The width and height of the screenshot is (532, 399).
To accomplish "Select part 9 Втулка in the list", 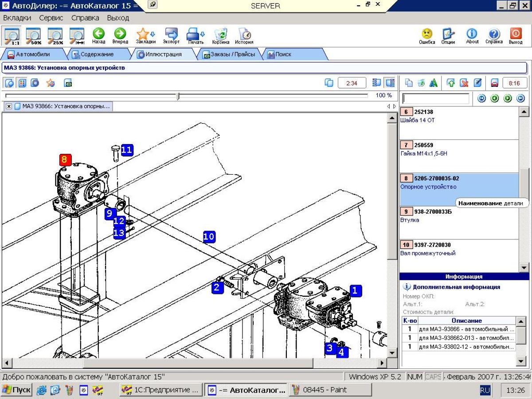I will [x=459, y=223].
